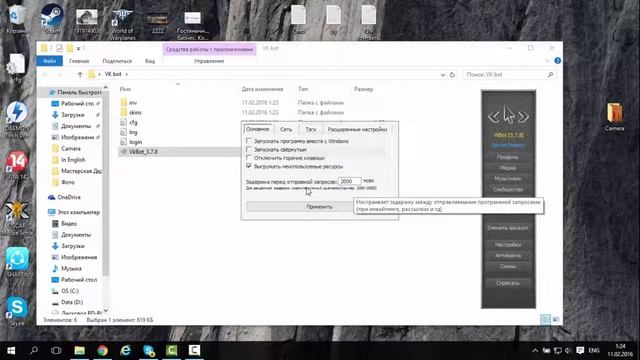Open Настройки in the VkBot panel
This screenshot has width=640, height=360.
(x=508, y=244)
